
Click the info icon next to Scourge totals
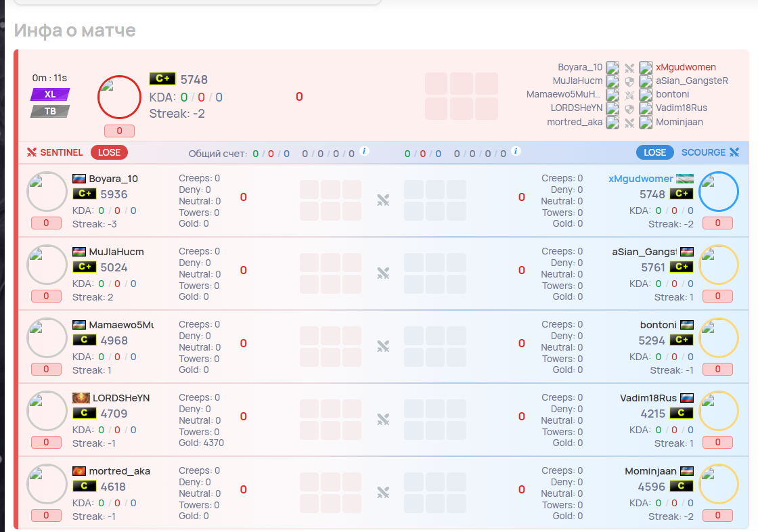point(516,151)
